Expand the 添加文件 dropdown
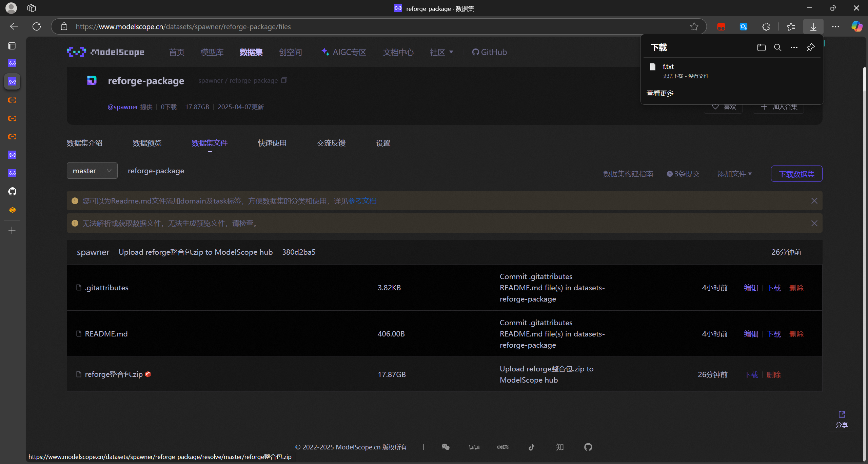This screenshot has height=464, width=868. pyautogui.click(x=734, y=174)
